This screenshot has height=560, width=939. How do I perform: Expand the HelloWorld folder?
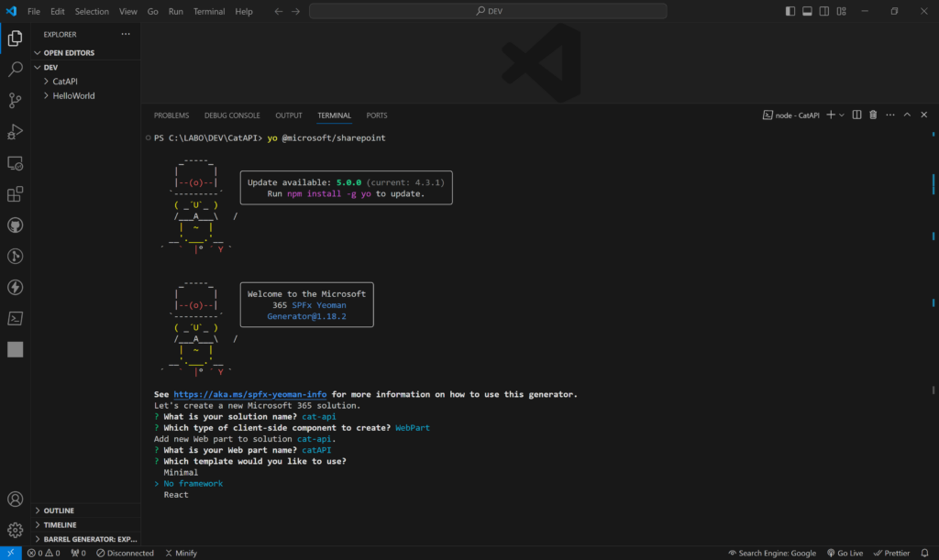click(x=86, y=95)
